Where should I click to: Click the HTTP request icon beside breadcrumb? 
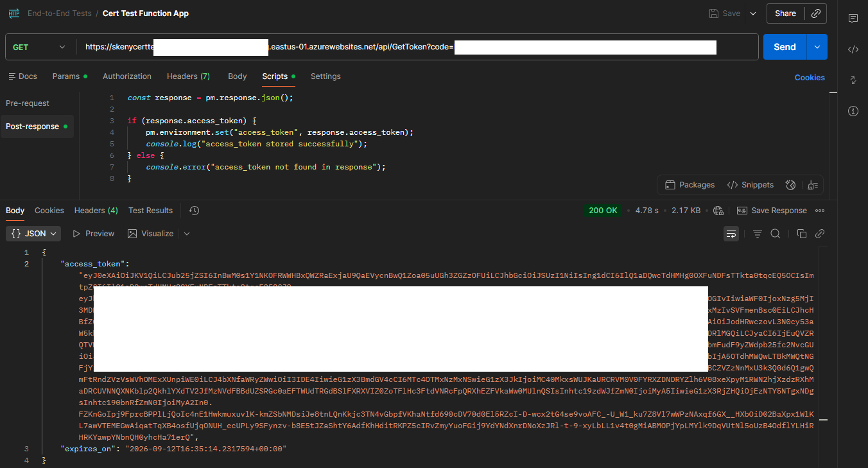[14, 13]
